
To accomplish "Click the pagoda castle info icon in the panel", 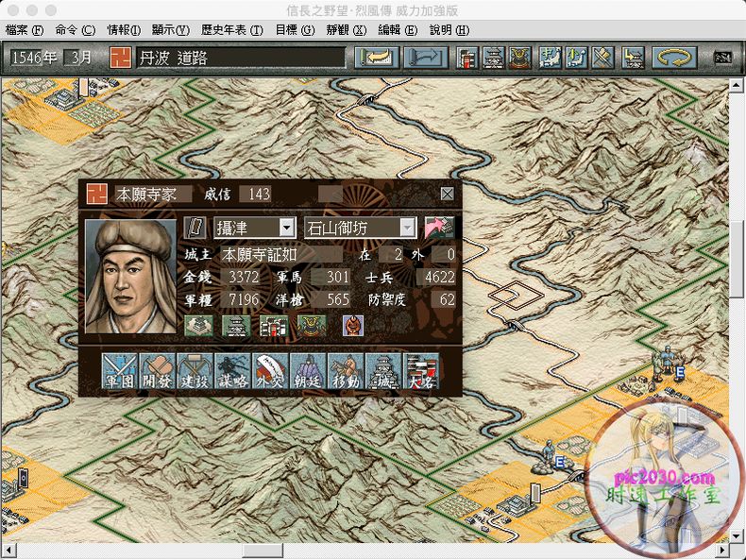I will tap(236, 327).
